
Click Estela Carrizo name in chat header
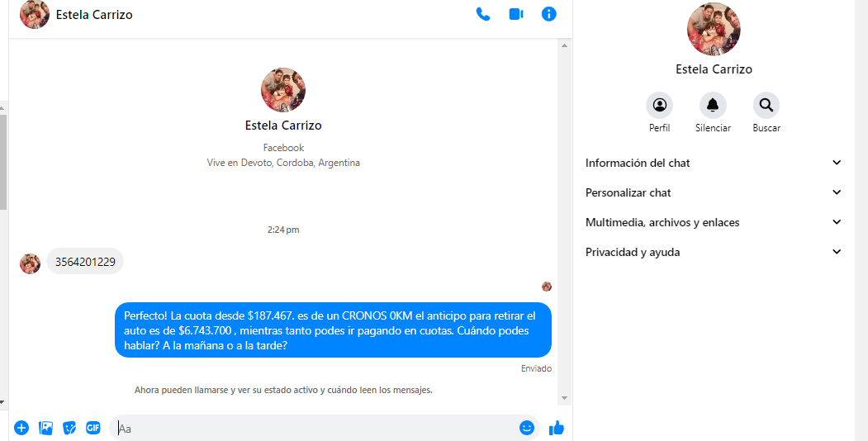tap(94, 15)
